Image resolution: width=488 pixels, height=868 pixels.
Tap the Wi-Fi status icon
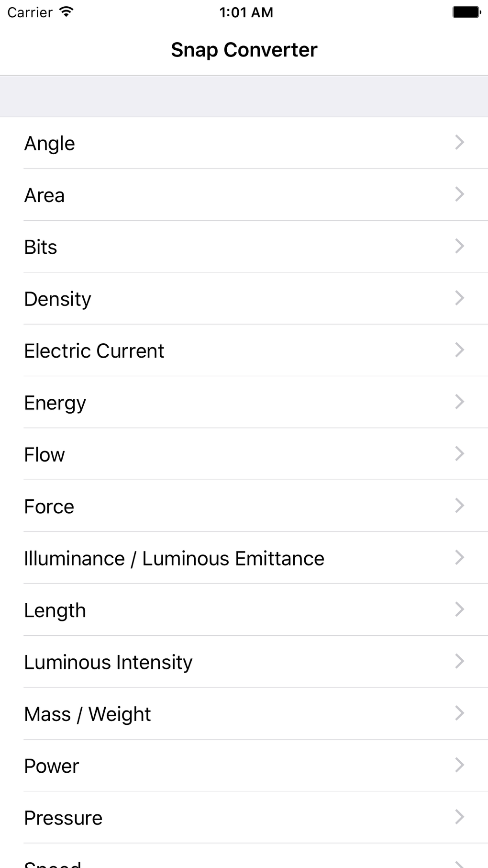click(x=67, y=12)
